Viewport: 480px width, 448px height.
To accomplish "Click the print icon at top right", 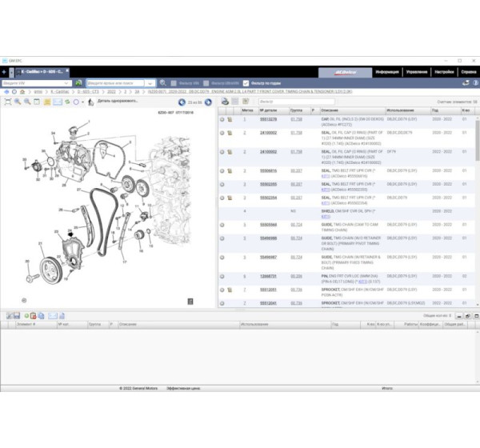I will pyautogui.click(x=466, y=82).
